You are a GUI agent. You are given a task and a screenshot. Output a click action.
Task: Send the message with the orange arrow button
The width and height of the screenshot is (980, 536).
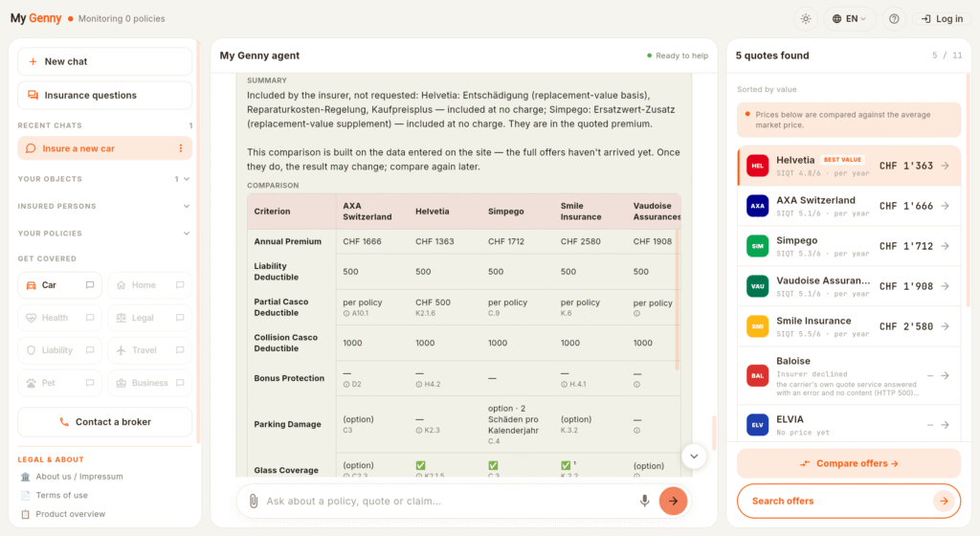[x=673, y=501]
